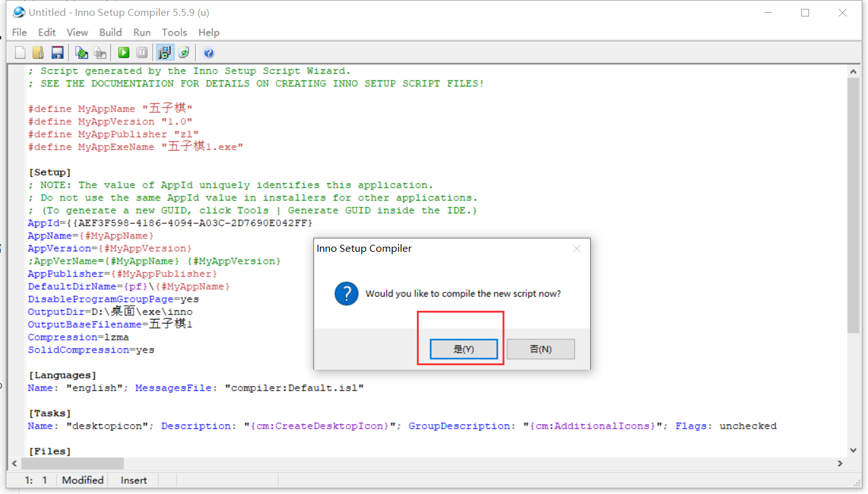The height and width of the screenshot is (494, 868).
Task: Open the View menu
Action: 77,32
